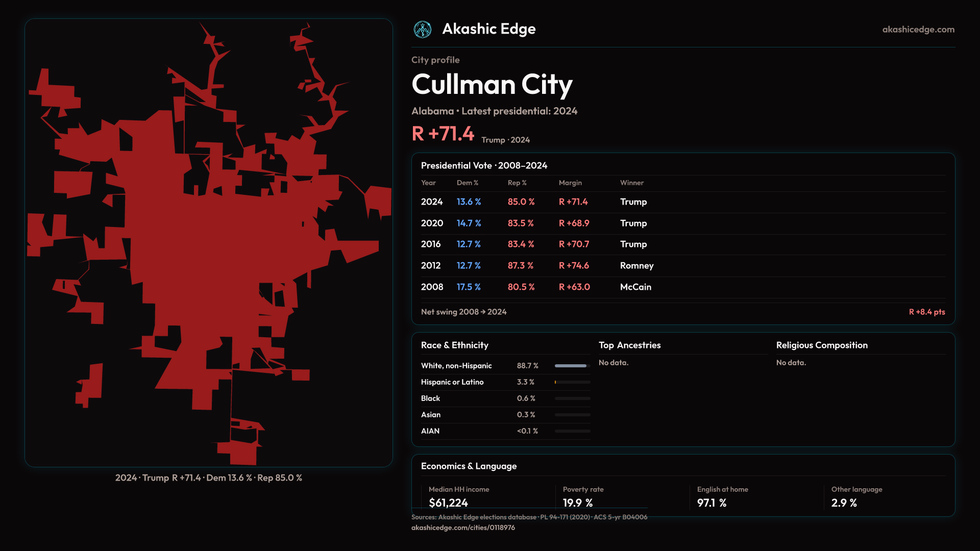
Task: Click the Akashic Edge logo icon
Action: pos(423,30)
